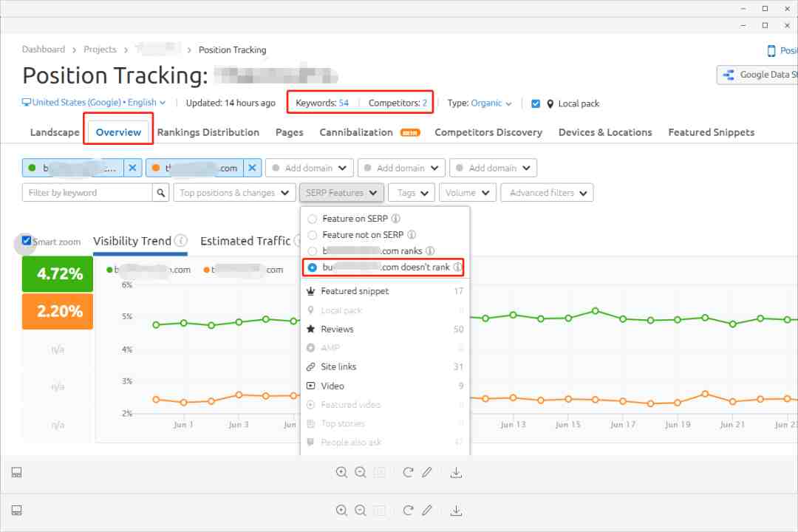The width and height of the screenshot is (798, 532).
Task: Click the Competitors: 2 link
Action: [398, 103]
